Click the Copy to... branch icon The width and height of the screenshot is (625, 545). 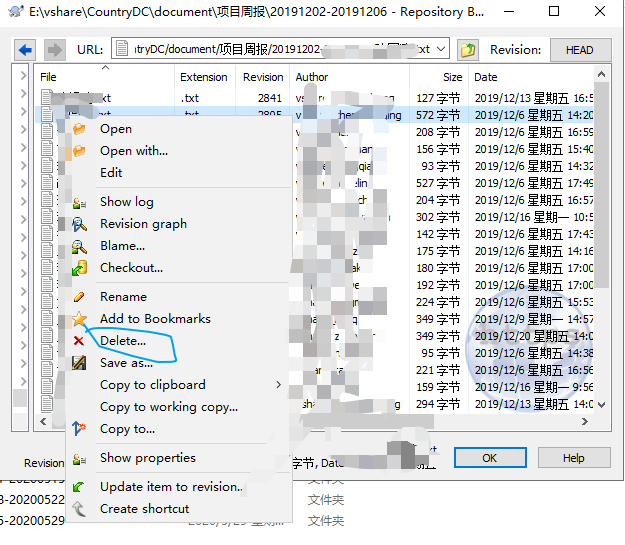click(x=79, y=429)
